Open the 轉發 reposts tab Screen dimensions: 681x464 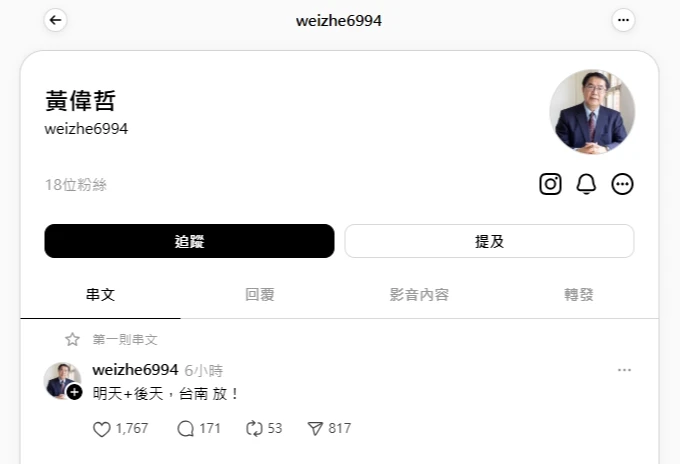(x=579, y=295)
